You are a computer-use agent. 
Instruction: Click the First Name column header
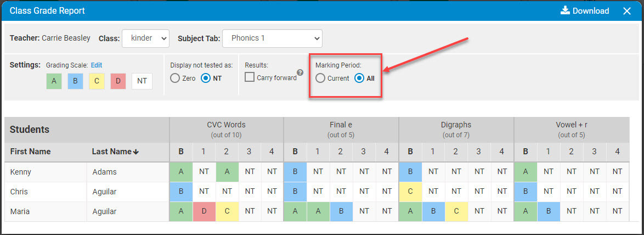pyautogui.click(x=30, y=152)
